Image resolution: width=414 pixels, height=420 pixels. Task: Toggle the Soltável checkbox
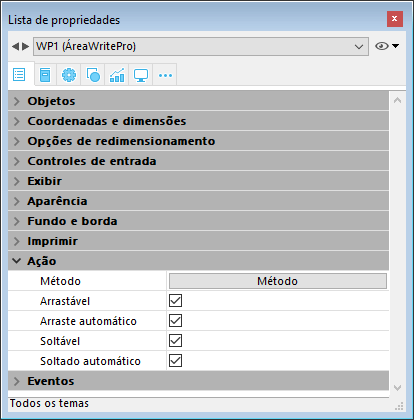click(x=175, y=341)
